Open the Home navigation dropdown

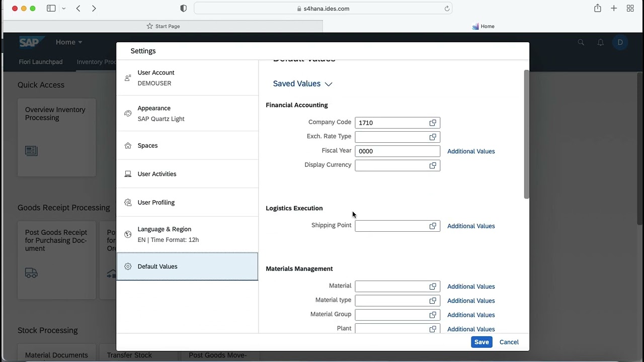(x=69, y=42)
